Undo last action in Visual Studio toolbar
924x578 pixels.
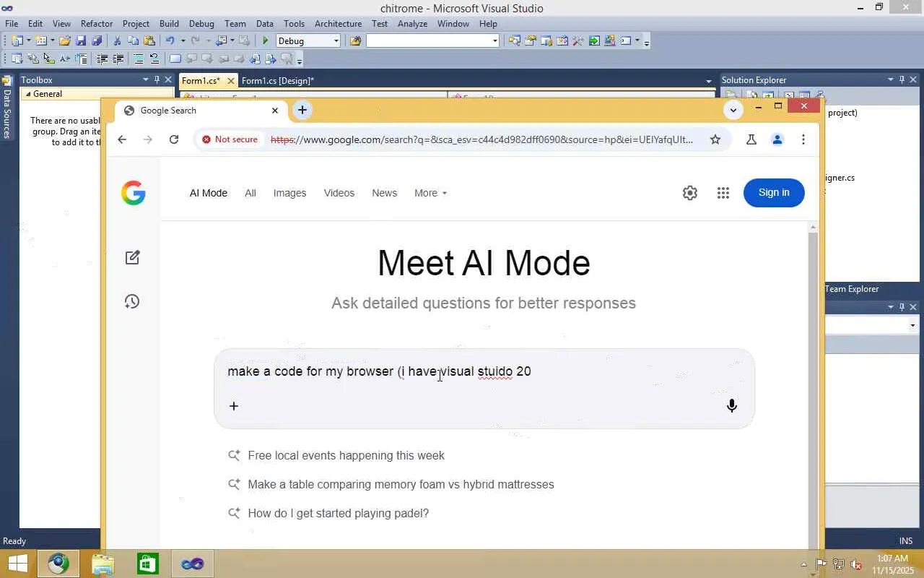pos(170,41)
